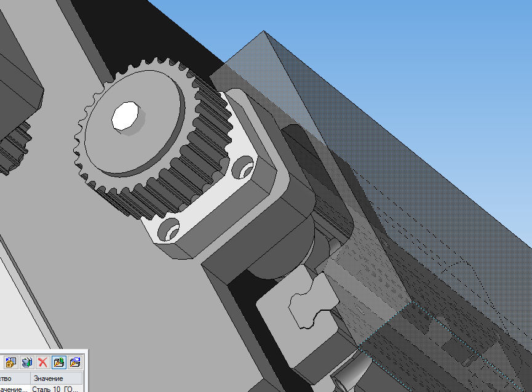Click the white hexagonal shaft end on pulley
Screen dimensions: 532x392
(125, 116)
